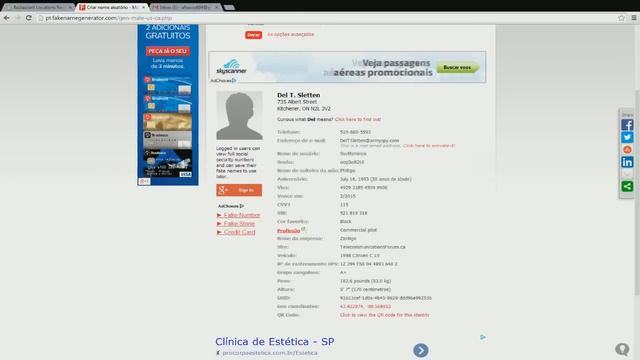Switch to the third browser tab

186,7
